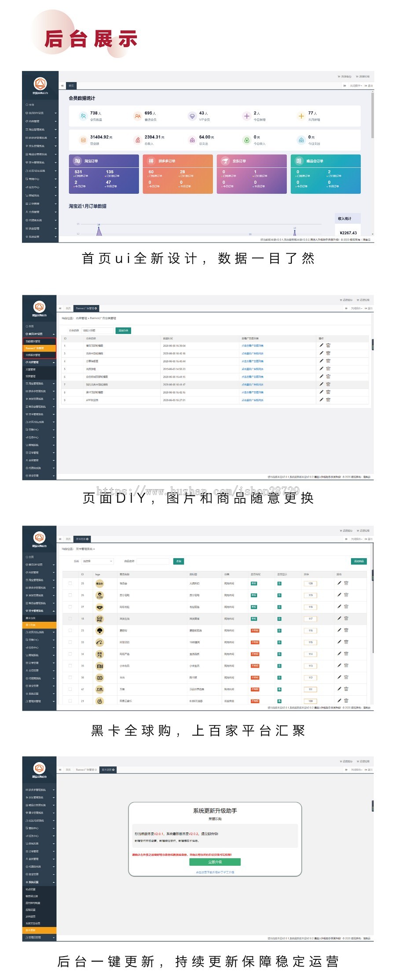This screenshot has height=980, width=396.
Task: Click the 唯品会订单 card icon on the dashboard
Action: [x=299, y=161]
